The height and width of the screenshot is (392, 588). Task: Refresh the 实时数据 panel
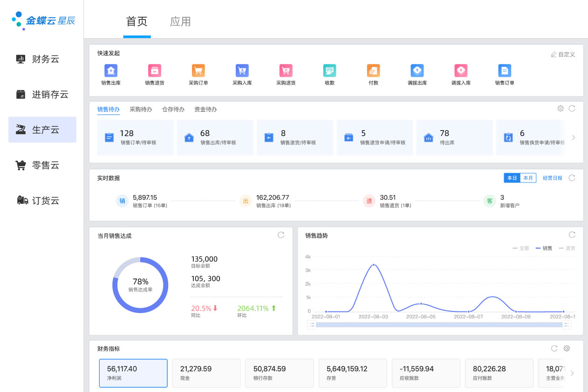point(572,178)
